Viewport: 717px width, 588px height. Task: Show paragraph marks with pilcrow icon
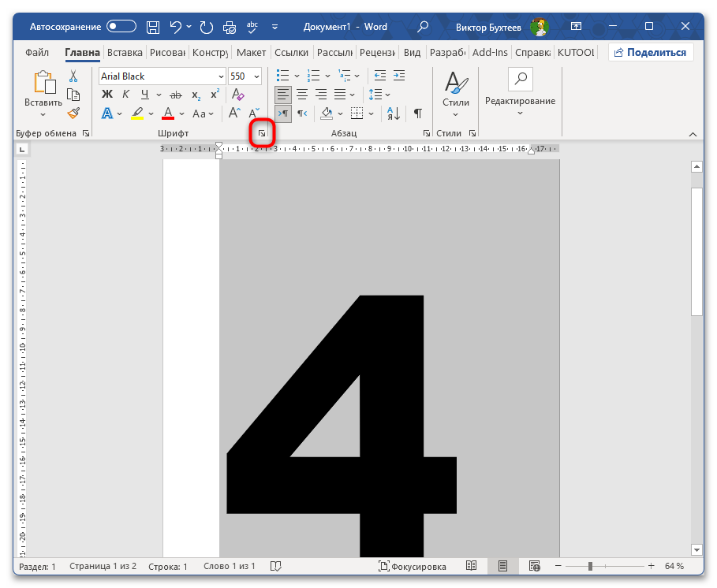pos(417,114)
